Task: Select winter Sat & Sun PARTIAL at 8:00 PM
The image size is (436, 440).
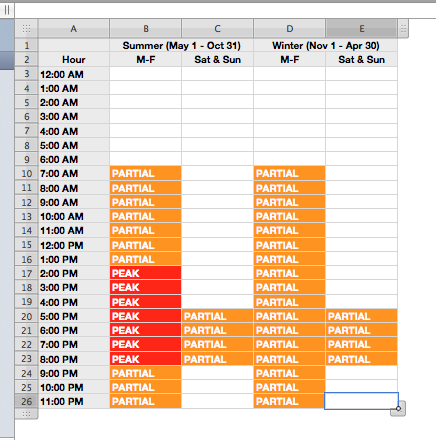Action: 361,359
